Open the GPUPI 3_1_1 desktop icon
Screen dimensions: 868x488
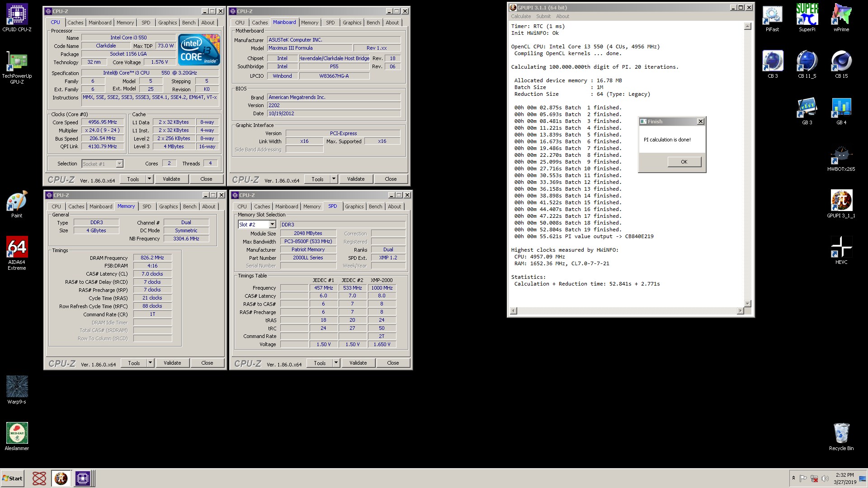point(841,204)
